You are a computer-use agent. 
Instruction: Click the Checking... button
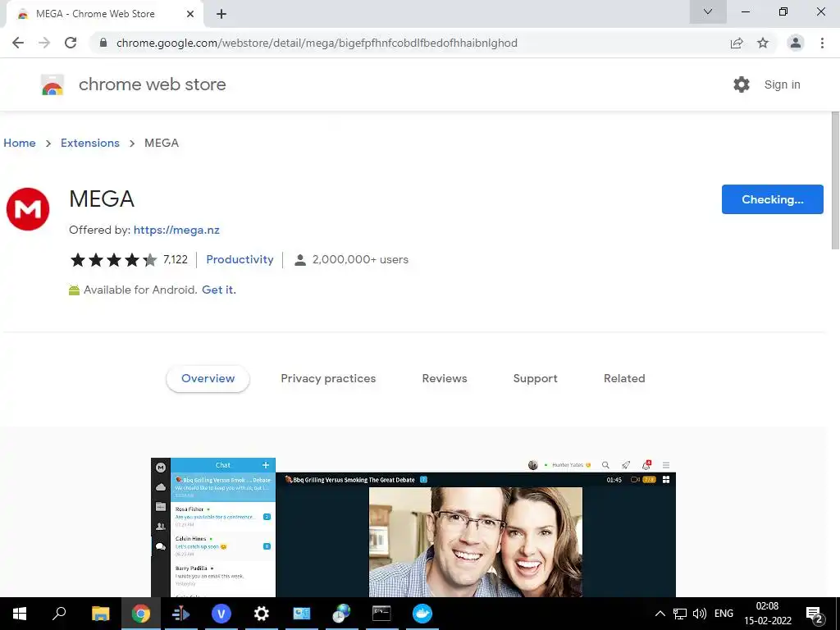(x=772, y=199)
